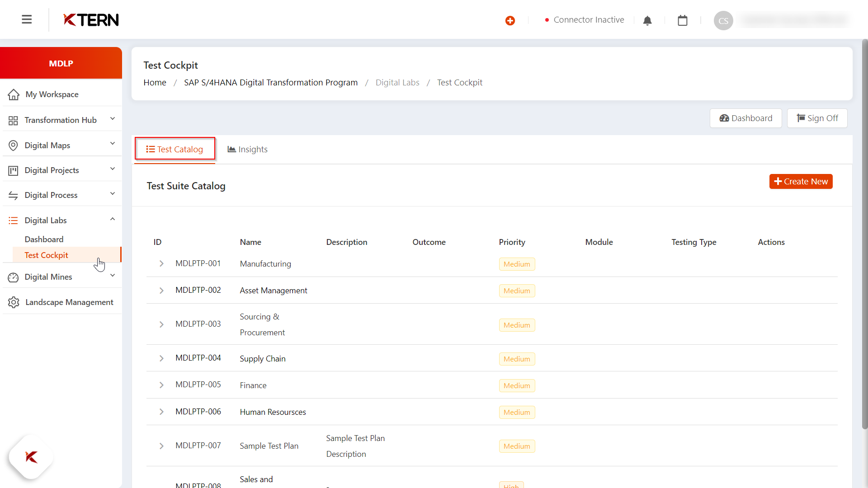Click Testing Type column header

point(693,242)
